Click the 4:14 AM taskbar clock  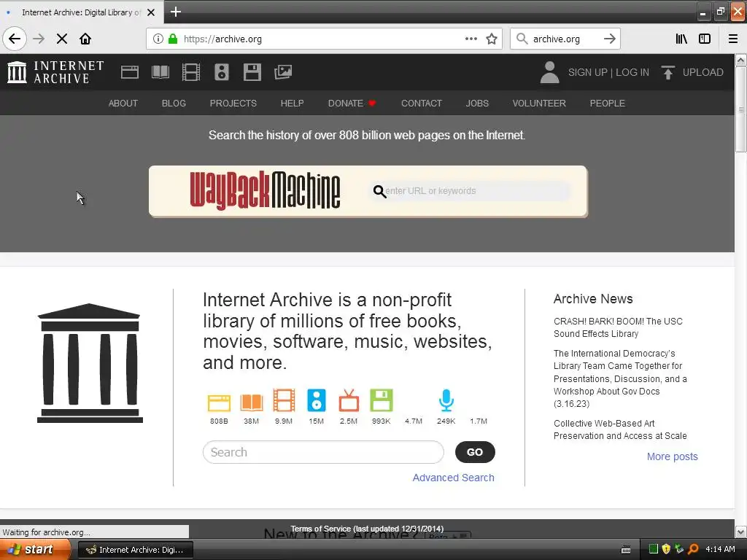coord(720,549)
